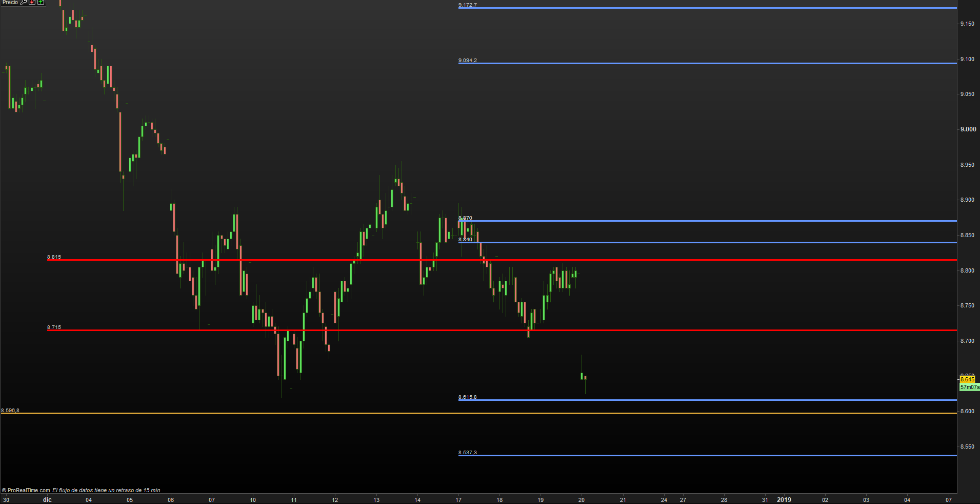This screenshot has width=980, height=504.
Task: Open price settings via the wrench icon
Action: (x=23, y=3)
